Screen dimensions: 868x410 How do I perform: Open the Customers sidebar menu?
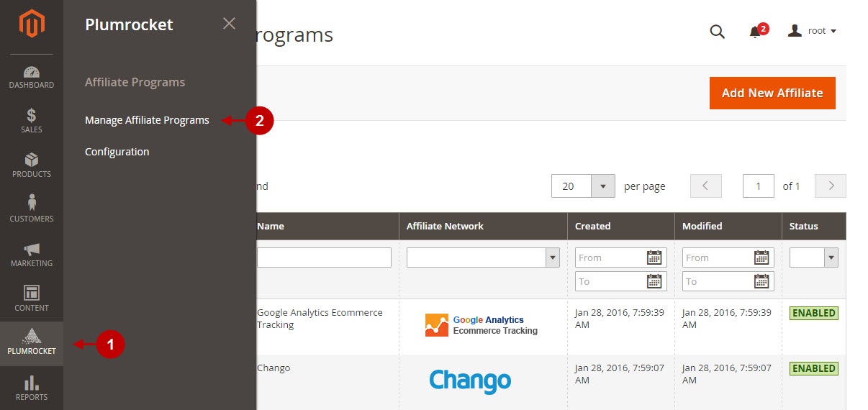click(32, 210)
